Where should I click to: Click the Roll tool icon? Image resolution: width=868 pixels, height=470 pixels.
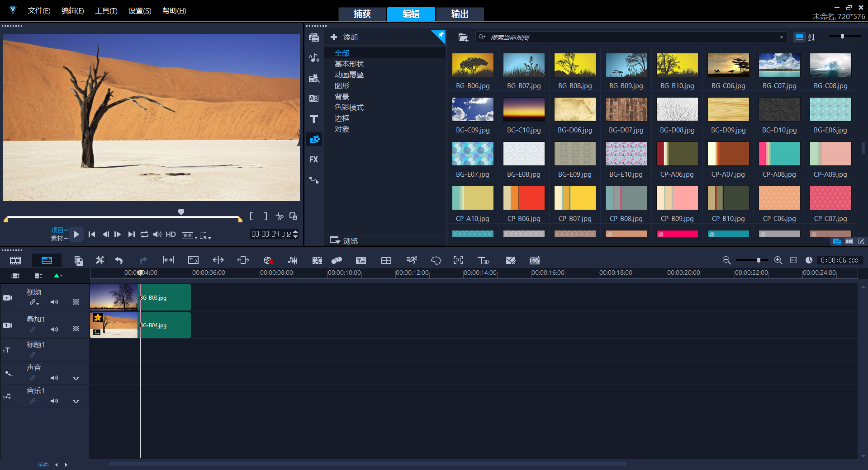tap(218, 260)
